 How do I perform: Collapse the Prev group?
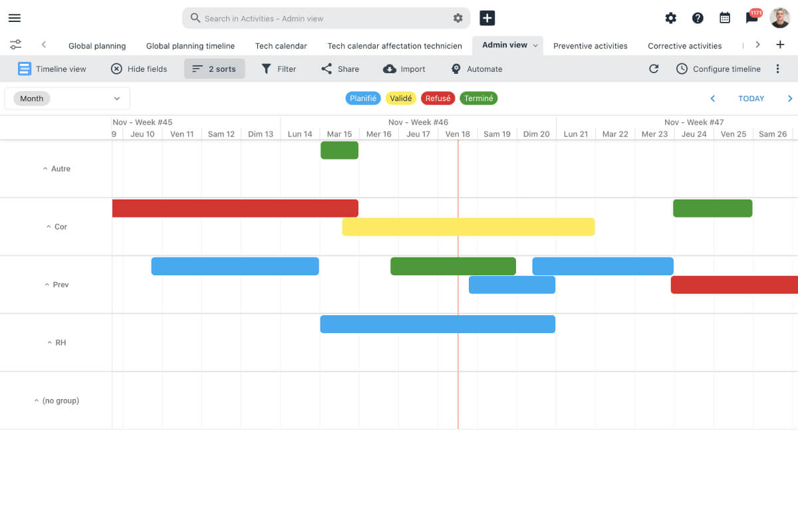coord(47,284)
